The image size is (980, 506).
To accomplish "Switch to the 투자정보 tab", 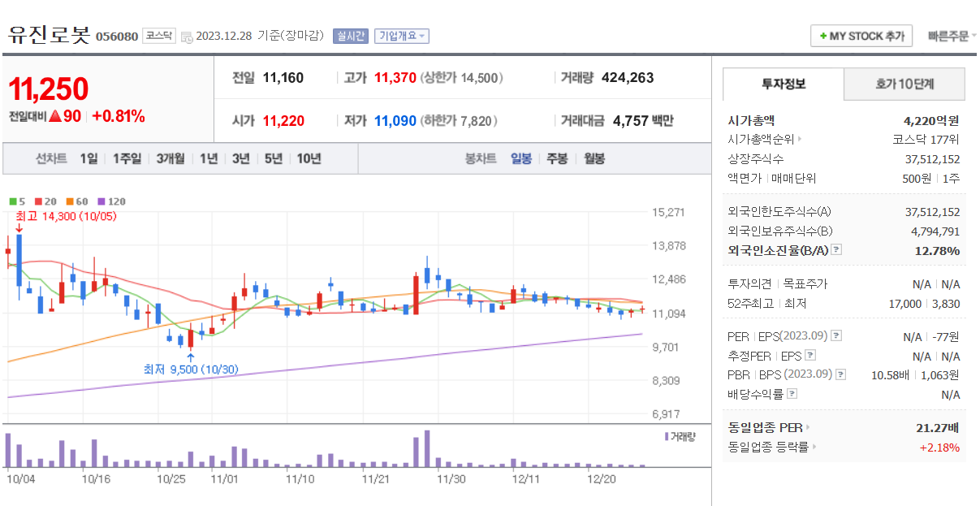I will (784, 84).
